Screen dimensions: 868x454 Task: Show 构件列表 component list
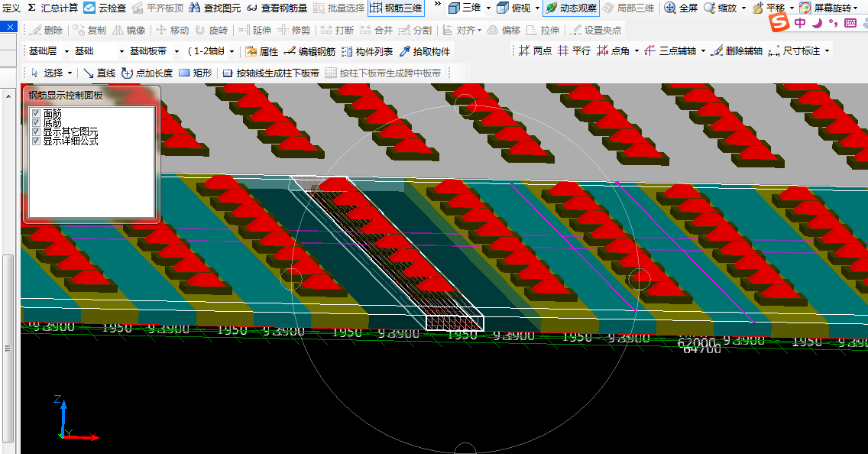coord(367,51)
